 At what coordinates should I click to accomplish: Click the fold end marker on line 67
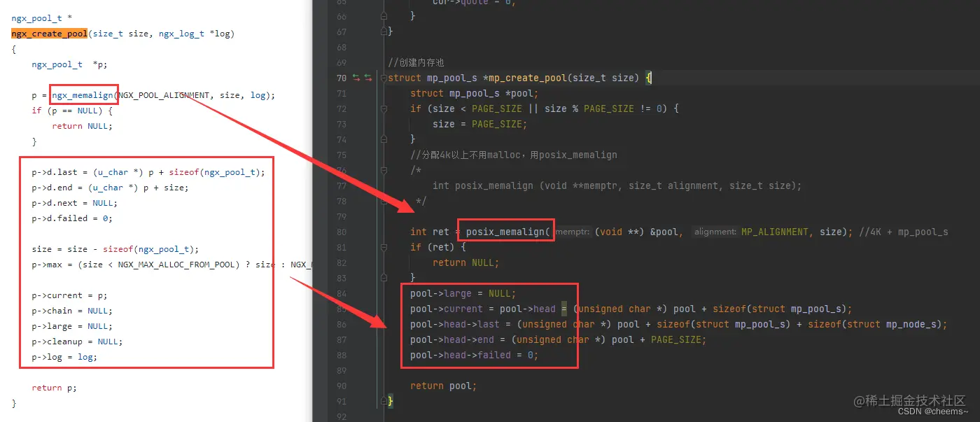(384, 31)
